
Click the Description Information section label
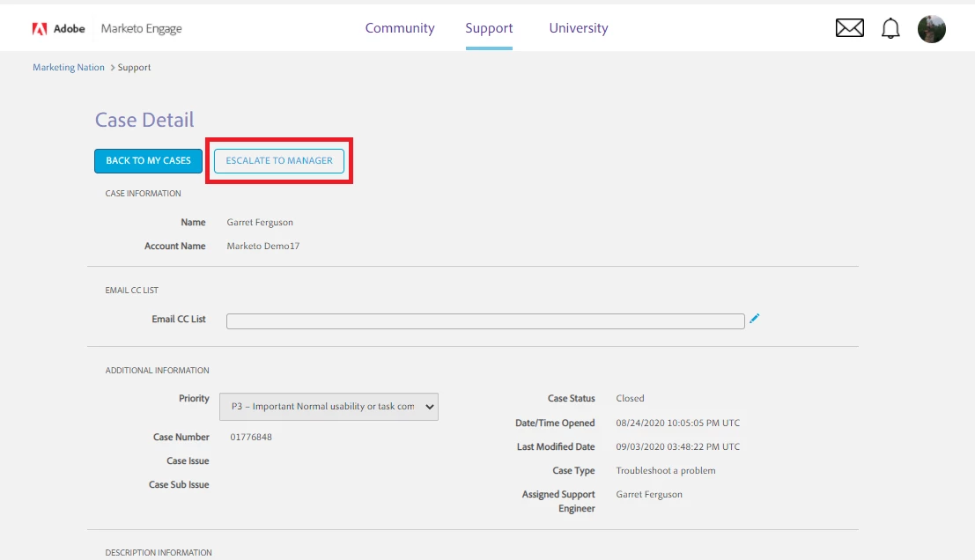pyautogui.click(x=159, y=553)
